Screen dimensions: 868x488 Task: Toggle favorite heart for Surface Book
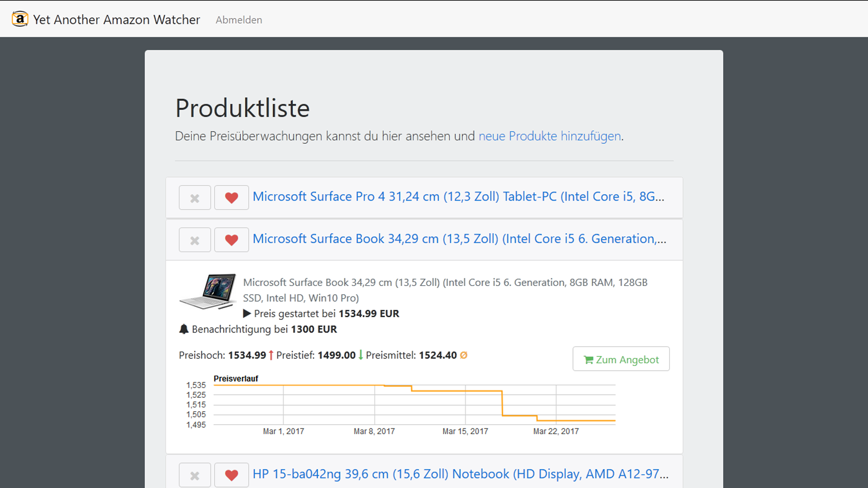tap(231, 240)
